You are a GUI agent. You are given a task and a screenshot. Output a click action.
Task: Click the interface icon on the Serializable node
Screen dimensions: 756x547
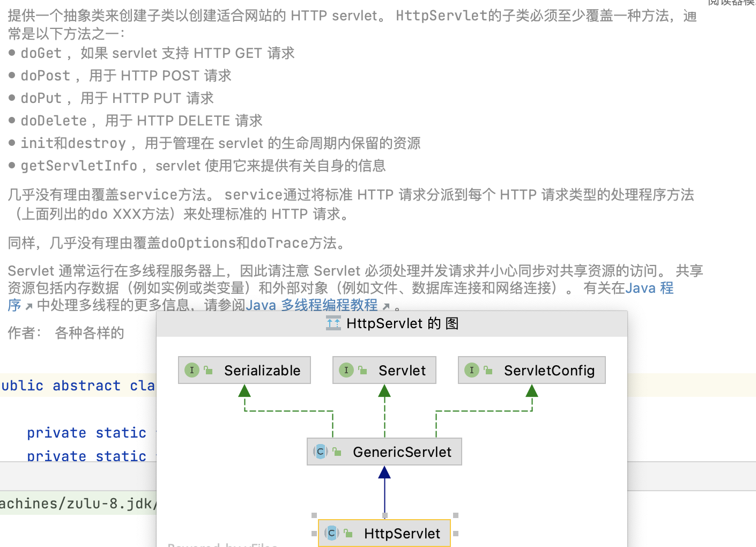192,370
